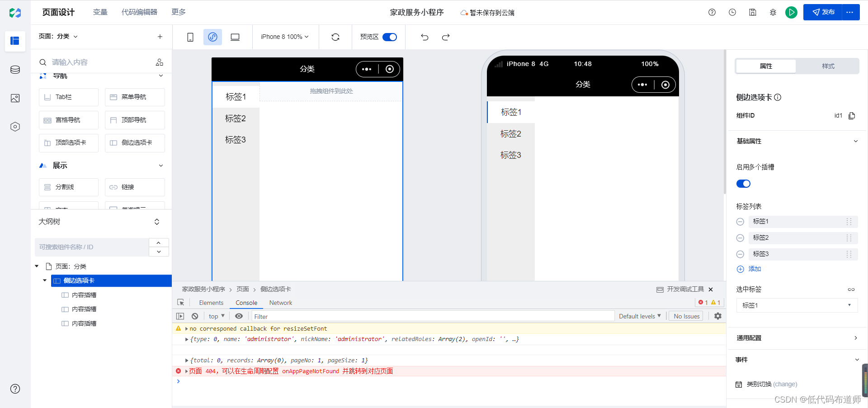Viewport: 868px width, 408px height.
Task: Open the 选中标签 dropdown showing 标签1
Action: [x=797, y=305]
